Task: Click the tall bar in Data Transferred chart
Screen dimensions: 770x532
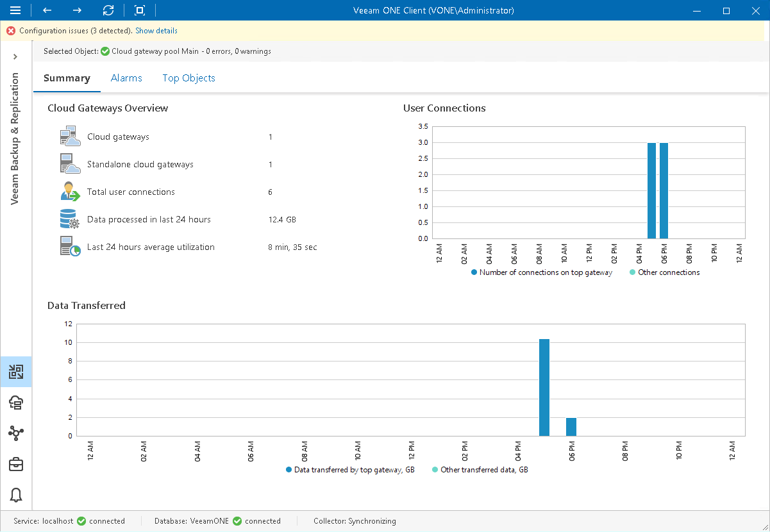Action: [x=544, y=385]
